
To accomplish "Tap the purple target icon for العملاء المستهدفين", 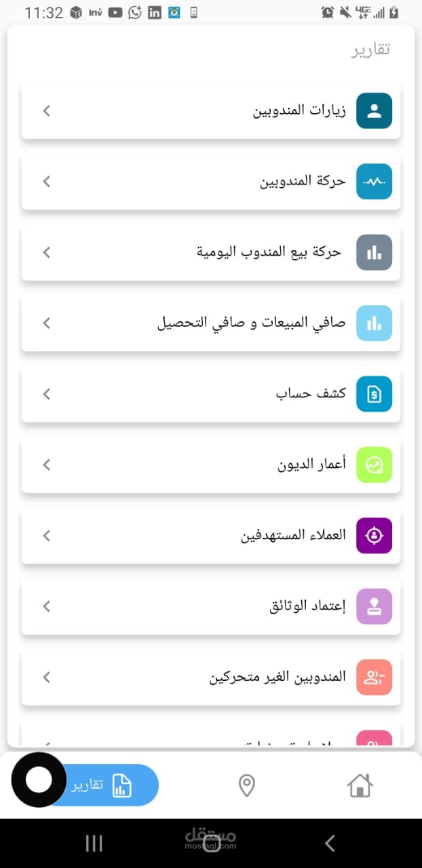I will click(374, 535).
